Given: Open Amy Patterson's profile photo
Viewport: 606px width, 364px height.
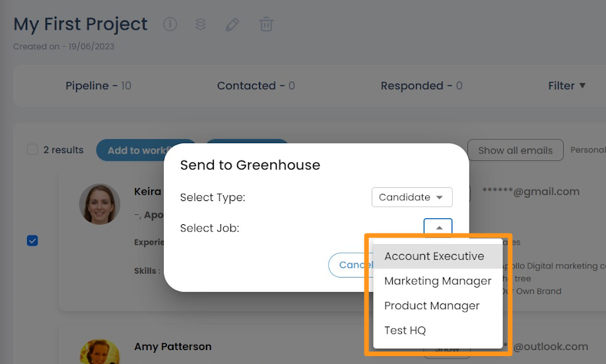Looking at the screenshot, I should coord(100,351).
